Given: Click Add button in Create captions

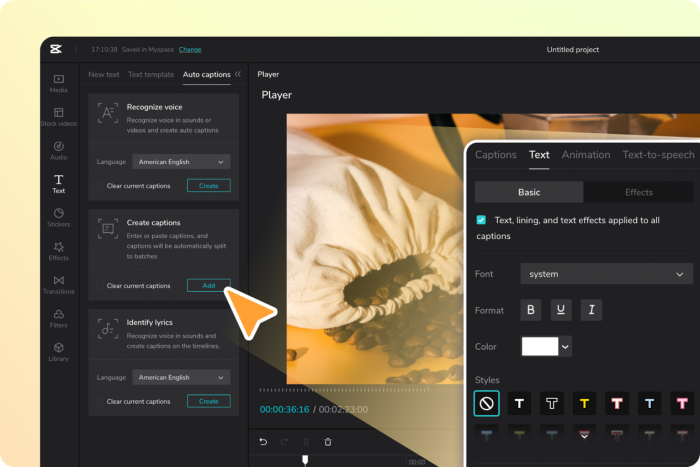Looking at the screenshot, I should point(208,286).
